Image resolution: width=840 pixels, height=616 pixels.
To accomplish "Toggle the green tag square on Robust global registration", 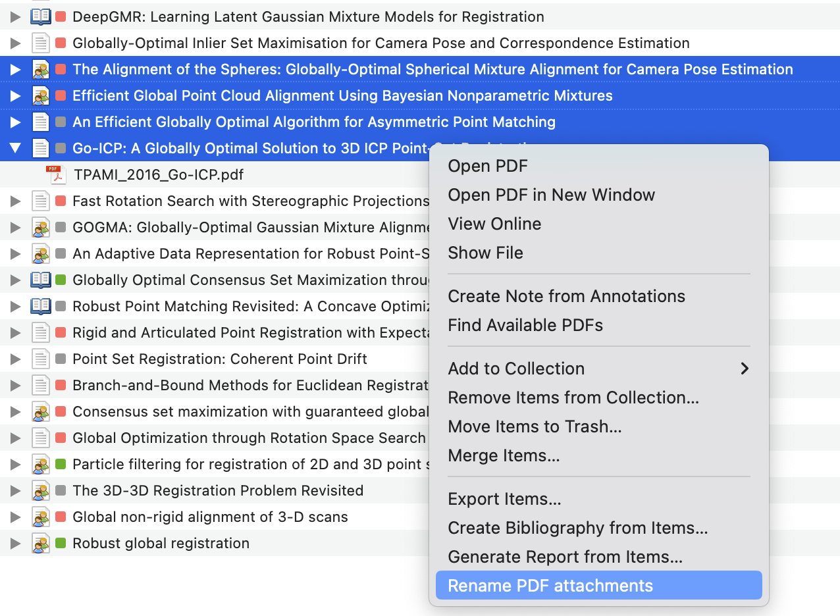I will 61,543.
